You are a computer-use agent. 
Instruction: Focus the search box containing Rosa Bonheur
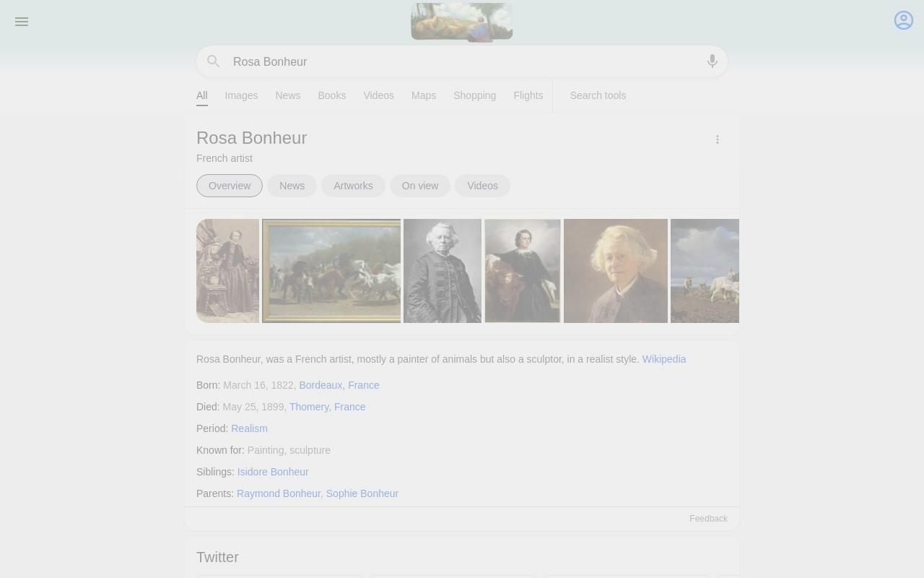462,61
